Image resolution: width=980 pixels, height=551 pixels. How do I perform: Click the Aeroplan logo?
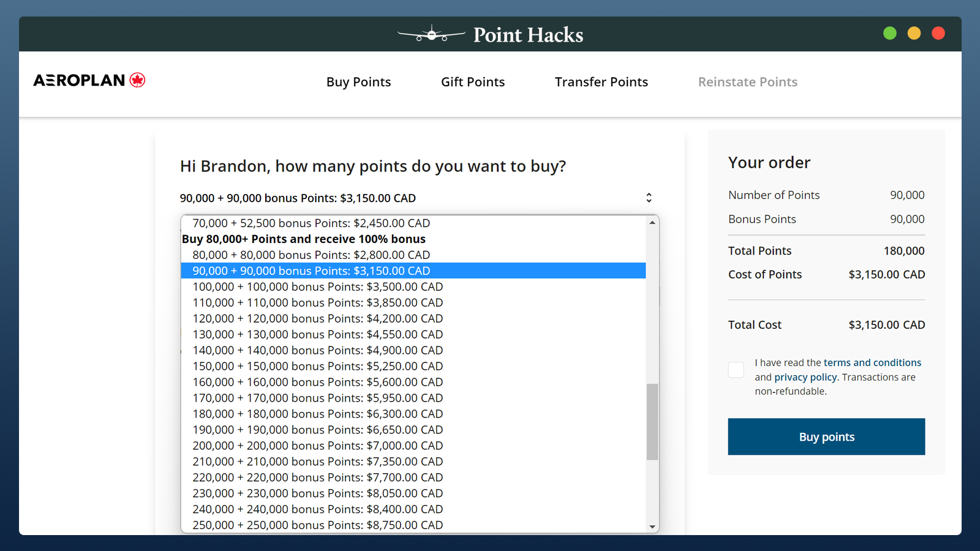(x=89, y=80)
